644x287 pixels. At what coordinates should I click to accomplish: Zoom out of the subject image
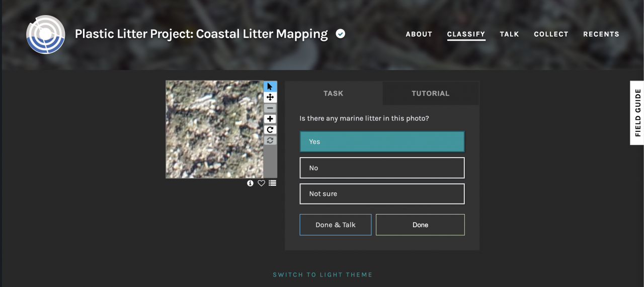pos(270,108)
